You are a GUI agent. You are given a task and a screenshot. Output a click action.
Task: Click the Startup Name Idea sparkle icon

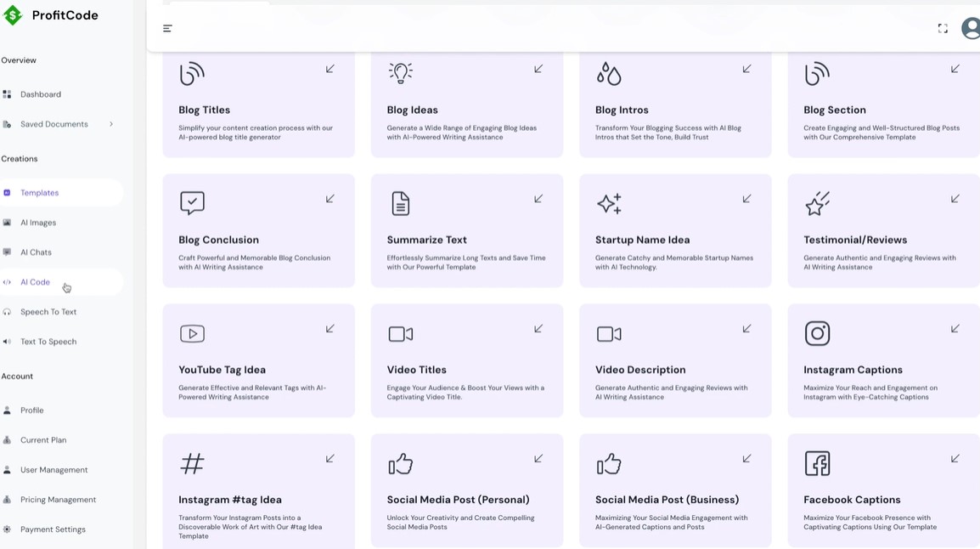(x=609, y=203)
